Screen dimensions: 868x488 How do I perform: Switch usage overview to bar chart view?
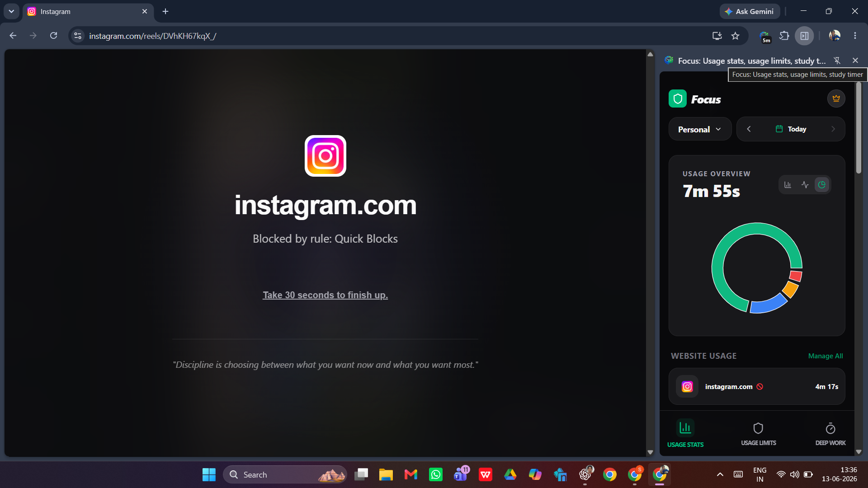[x=788, y=185]
